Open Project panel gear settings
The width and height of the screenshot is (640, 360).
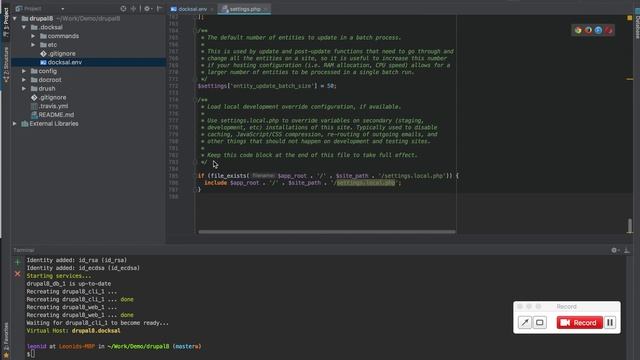[x=147, y=9]
